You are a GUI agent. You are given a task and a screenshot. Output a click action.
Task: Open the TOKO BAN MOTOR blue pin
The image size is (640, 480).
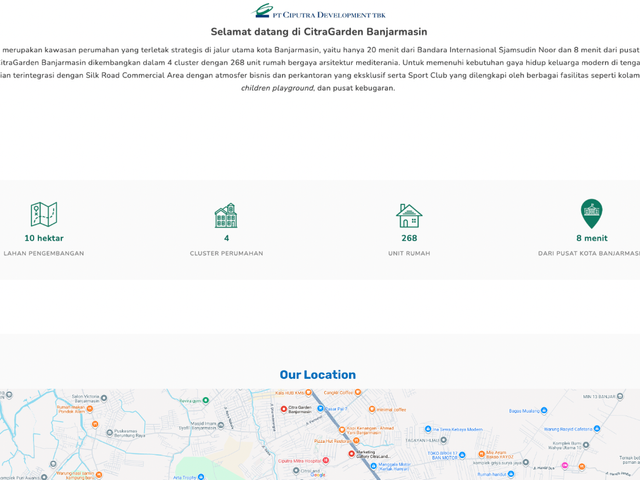pyautogui.click(x=462, y=455)
